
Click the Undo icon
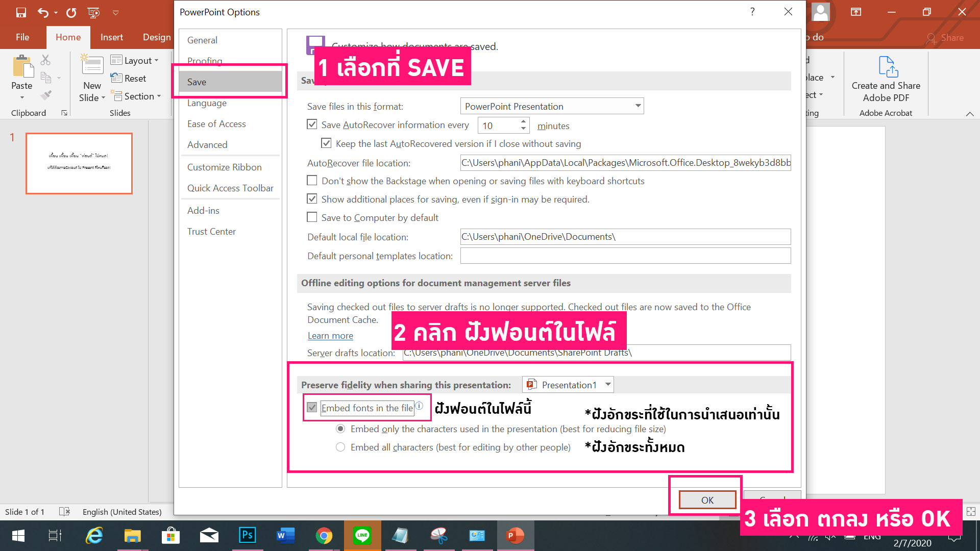coord(44,12)
